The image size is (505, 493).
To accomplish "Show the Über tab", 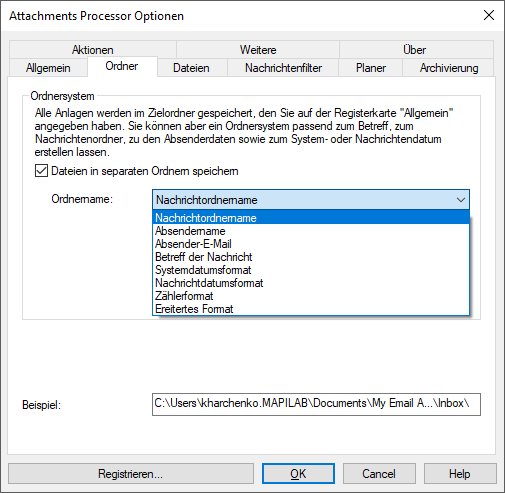I will pos(414,50).
